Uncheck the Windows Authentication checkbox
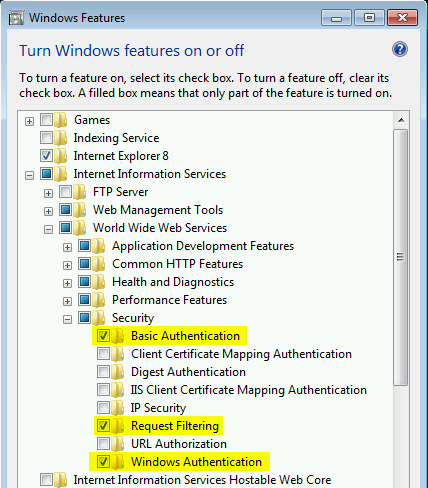The width and height of the screenshot is (428, 488). [103, 461]
